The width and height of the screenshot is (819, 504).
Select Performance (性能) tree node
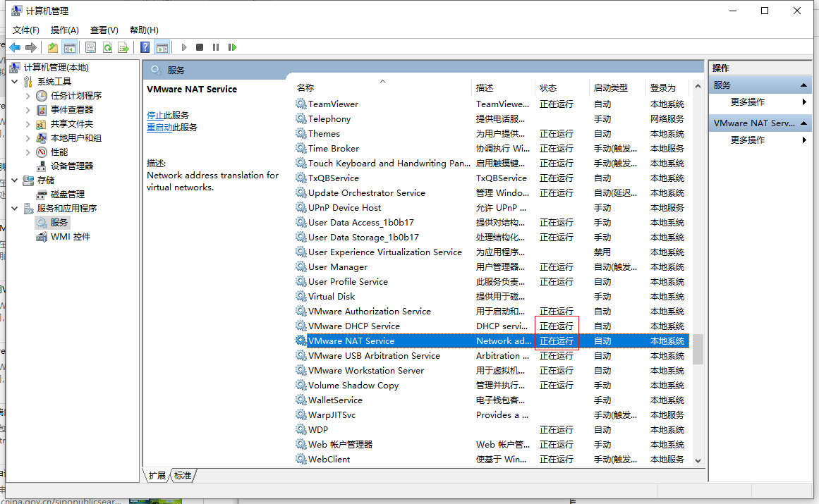point(59,152)
